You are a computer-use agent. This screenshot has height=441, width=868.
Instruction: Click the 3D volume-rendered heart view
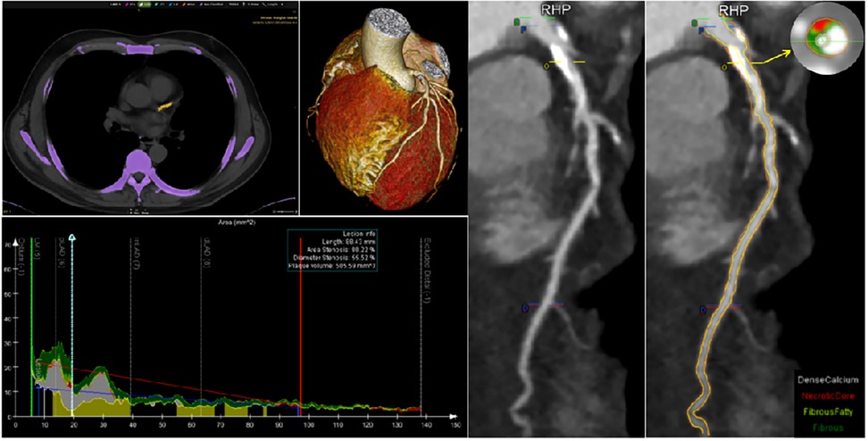(383, 111)
